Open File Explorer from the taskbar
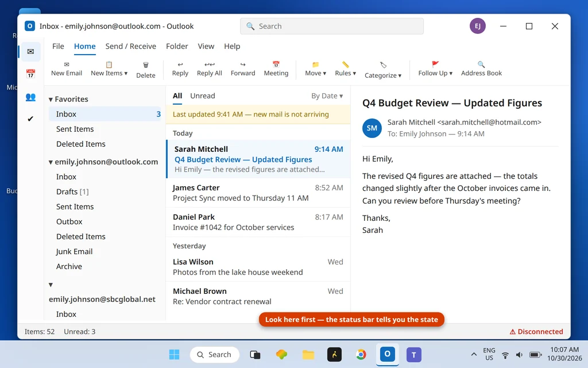 pyautogui.click(x=308, y=354)
